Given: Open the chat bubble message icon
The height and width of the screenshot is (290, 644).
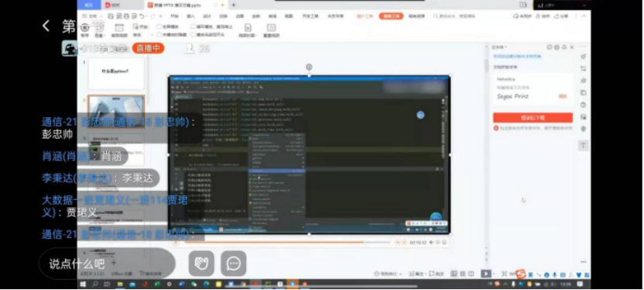Looking at the screenshot, I should coord(234,264).
